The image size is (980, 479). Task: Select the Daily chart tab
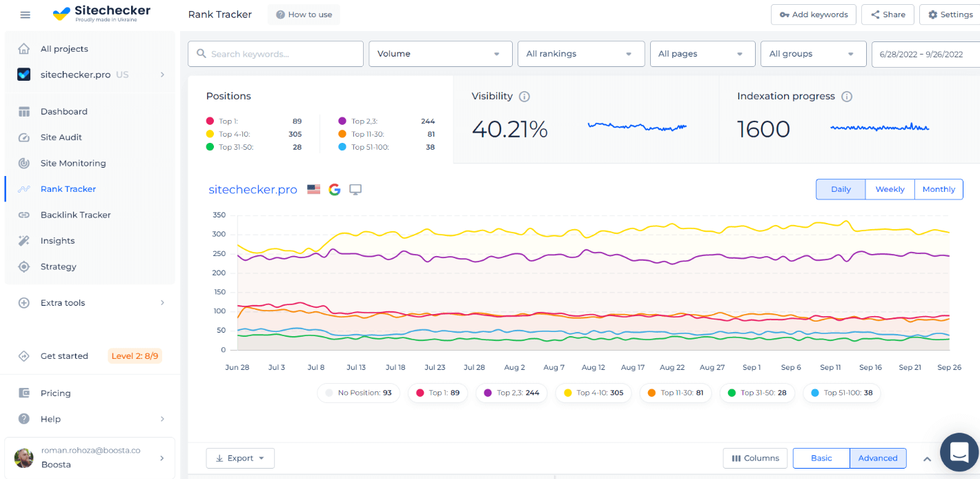pyautogui.click(x=841, y=189)
